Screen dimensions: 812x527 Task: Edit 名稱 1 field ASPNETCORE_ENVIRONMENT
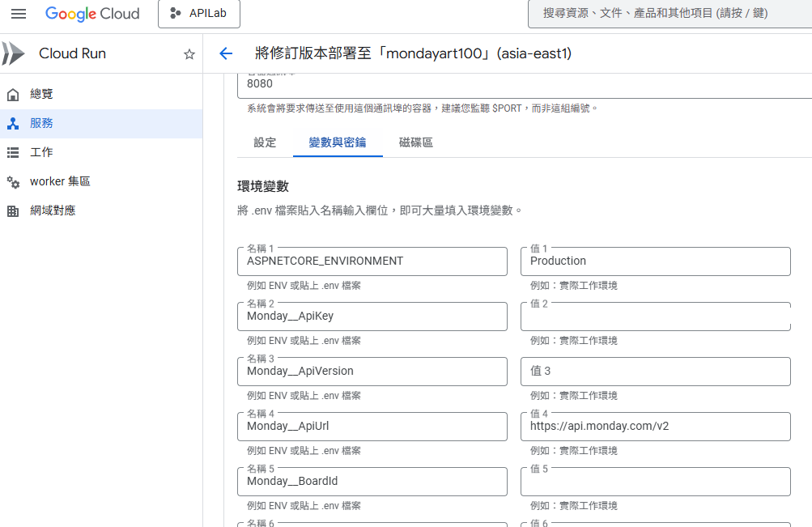372,261
